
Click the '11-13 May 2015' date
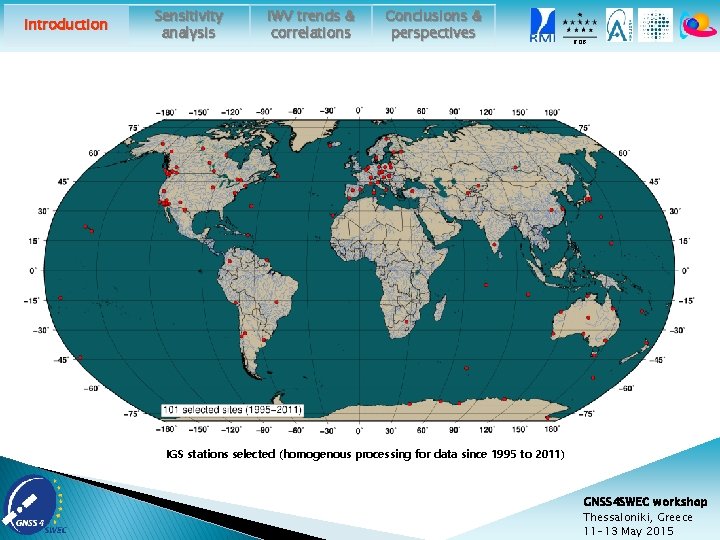pos(628,531)
